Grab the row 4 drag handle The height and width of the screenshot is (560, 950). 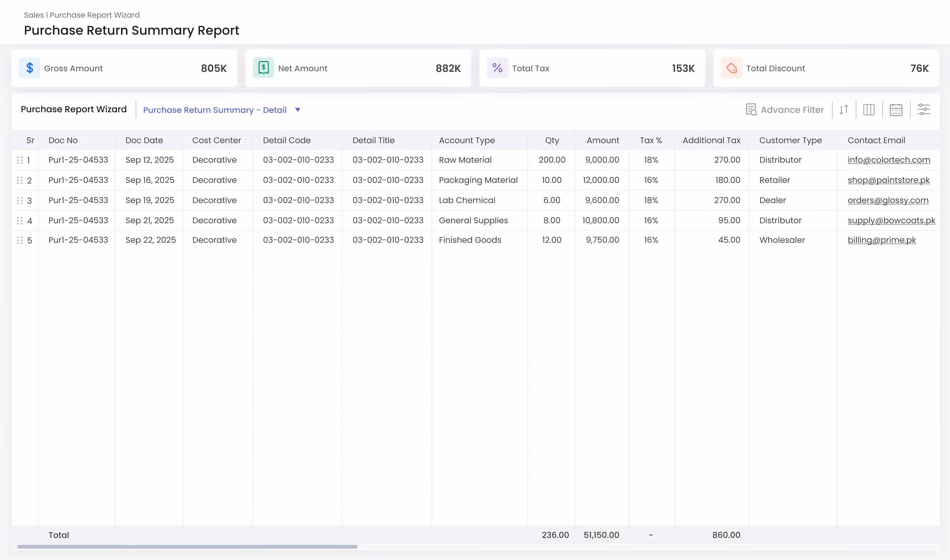[x=20, y=220]
